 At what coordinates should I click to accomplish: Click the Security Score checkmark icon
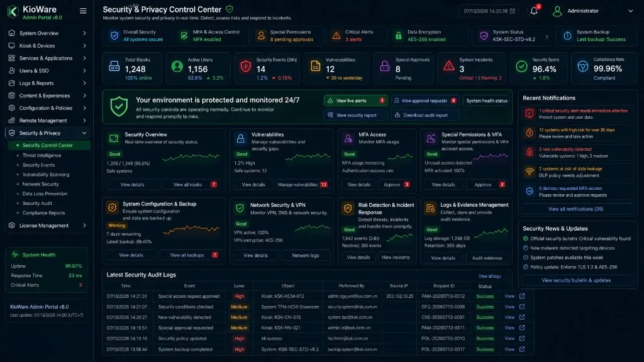[x=521, y=66]
